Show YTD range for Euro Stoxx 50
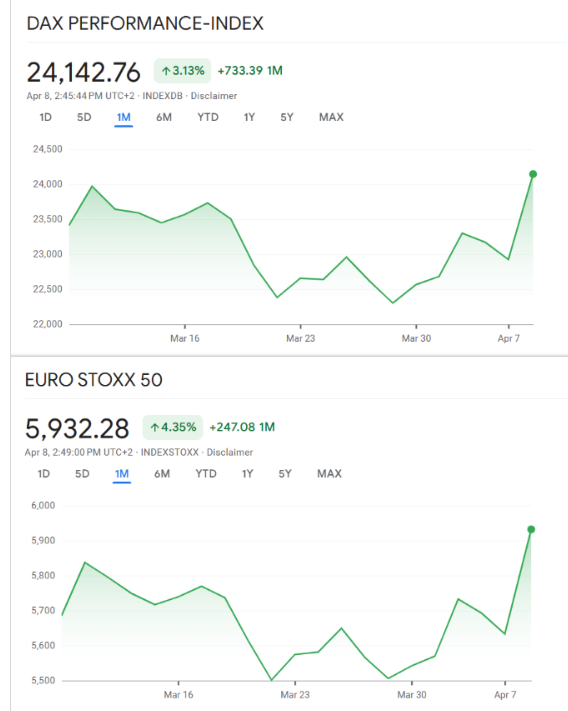 click(x=206, y=474)
